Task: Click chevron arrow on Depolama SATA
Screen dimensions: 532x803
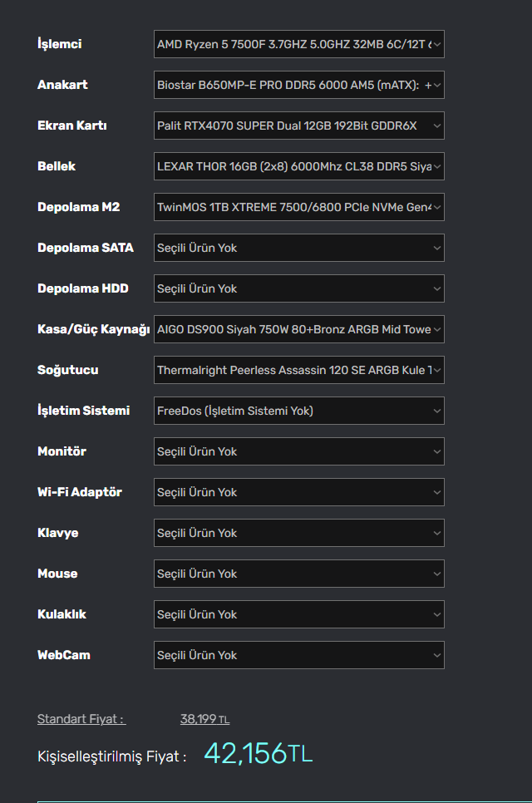Action: pos(437,248)
